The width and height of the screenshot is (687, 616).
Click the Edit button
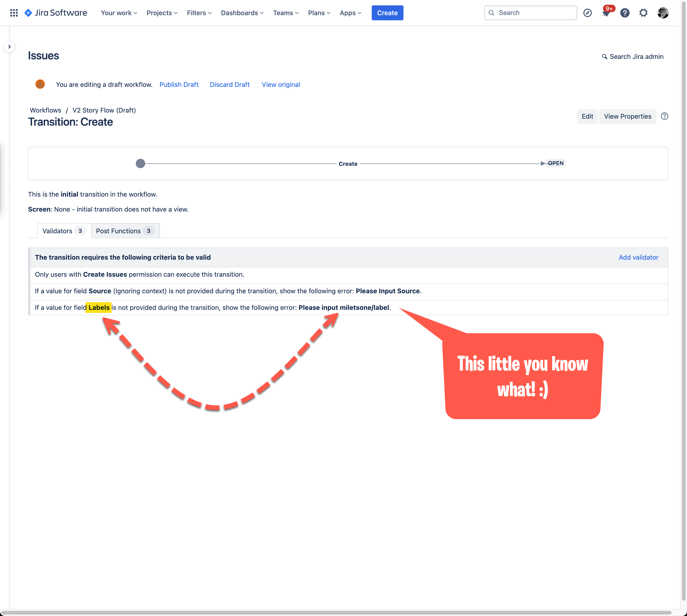587,116
